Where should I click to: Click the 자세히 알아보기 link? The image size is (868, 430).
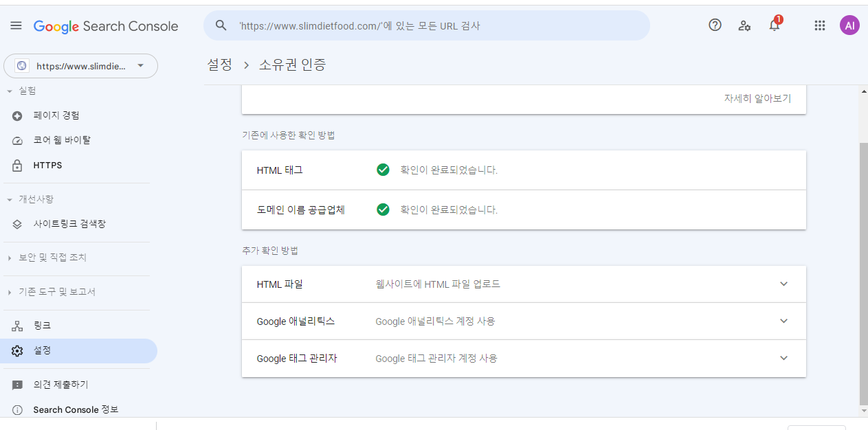757,98
